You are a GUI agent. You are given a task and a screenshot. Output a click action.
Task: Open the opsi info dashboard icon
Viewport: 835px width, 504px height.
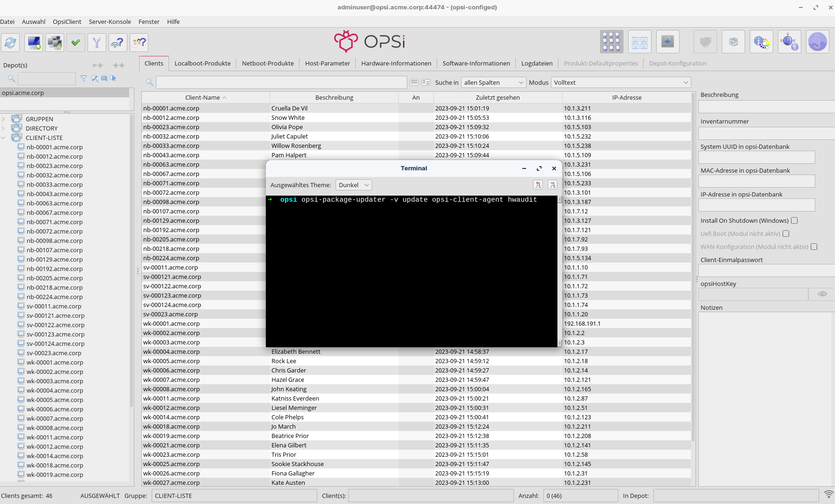point(762,42)
